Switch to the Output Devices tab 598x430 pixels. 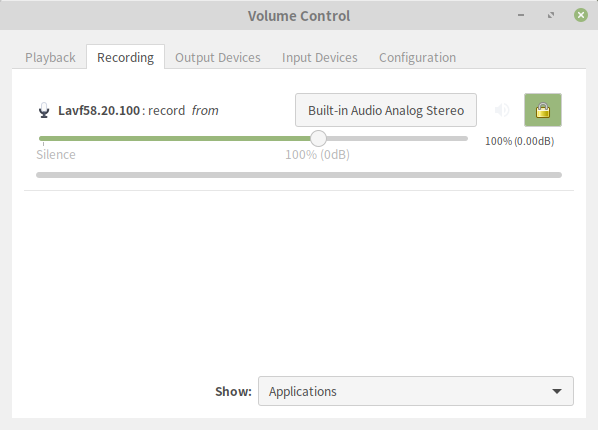218,57
